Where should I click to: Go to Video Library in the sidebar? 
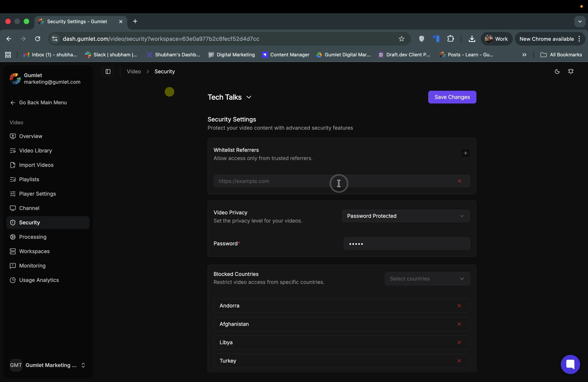click(35, 151)
